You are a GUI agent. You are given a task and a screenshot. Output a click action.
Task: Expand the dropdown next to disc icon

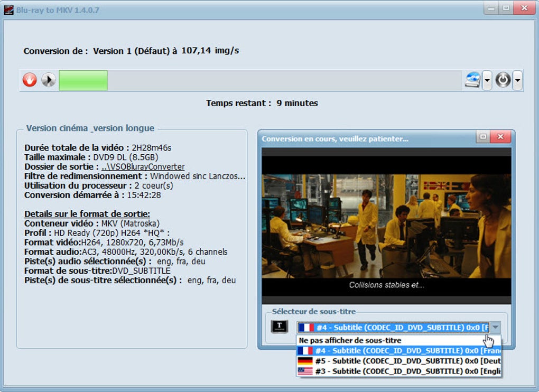click(x=487, y=80)
